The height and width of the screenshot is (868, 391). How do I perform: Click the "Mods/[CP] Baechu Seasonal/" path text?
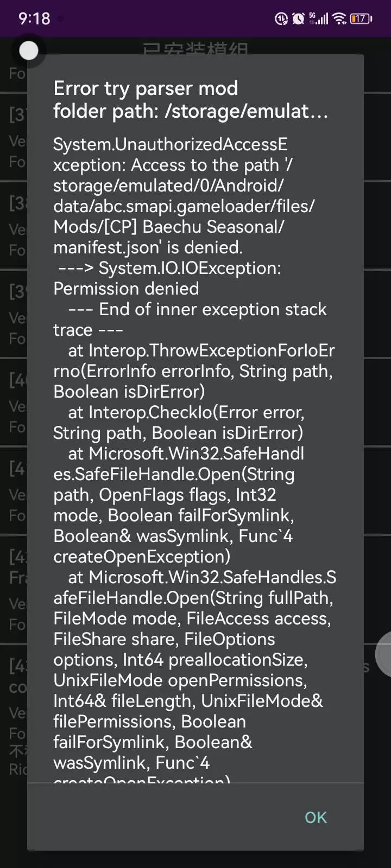tap(168, 227)
